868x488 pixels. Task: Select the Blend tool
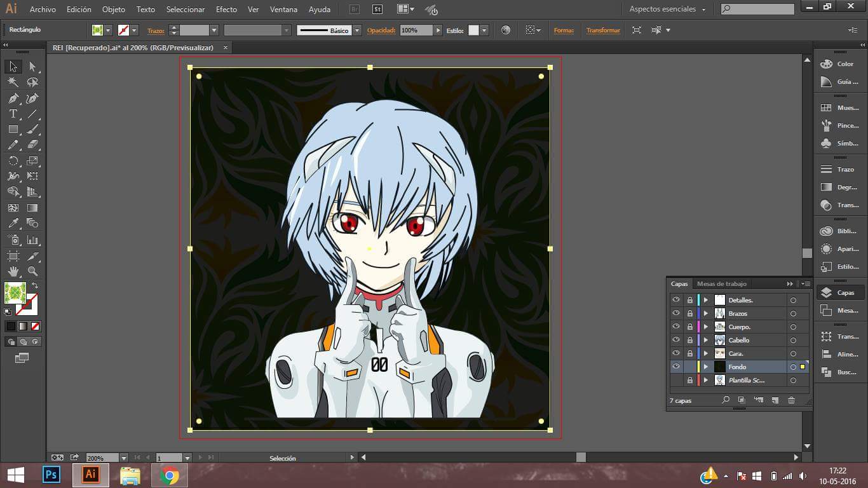[32, 223]
